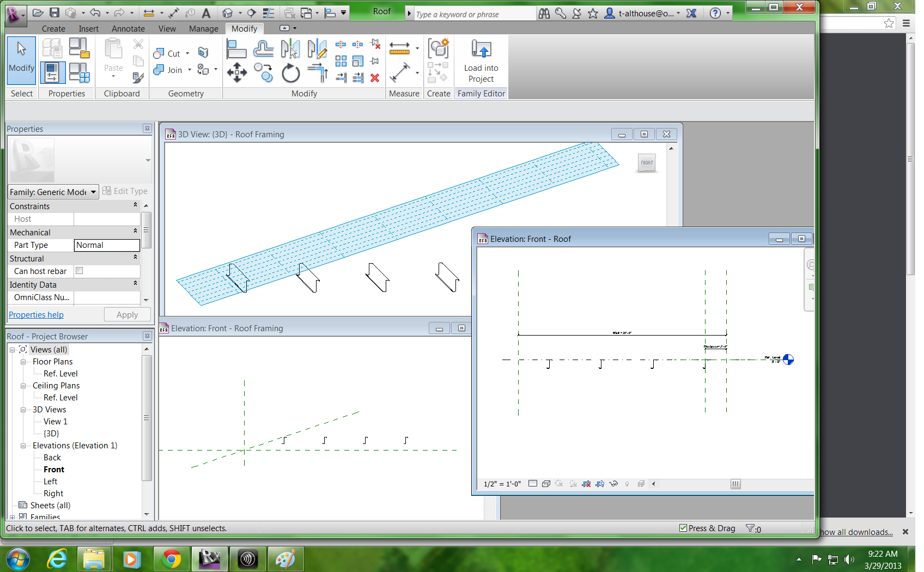Click the Mirror - Pick Axis tool
The width and height of the screenshot is (924, 572).
(290, 50)
